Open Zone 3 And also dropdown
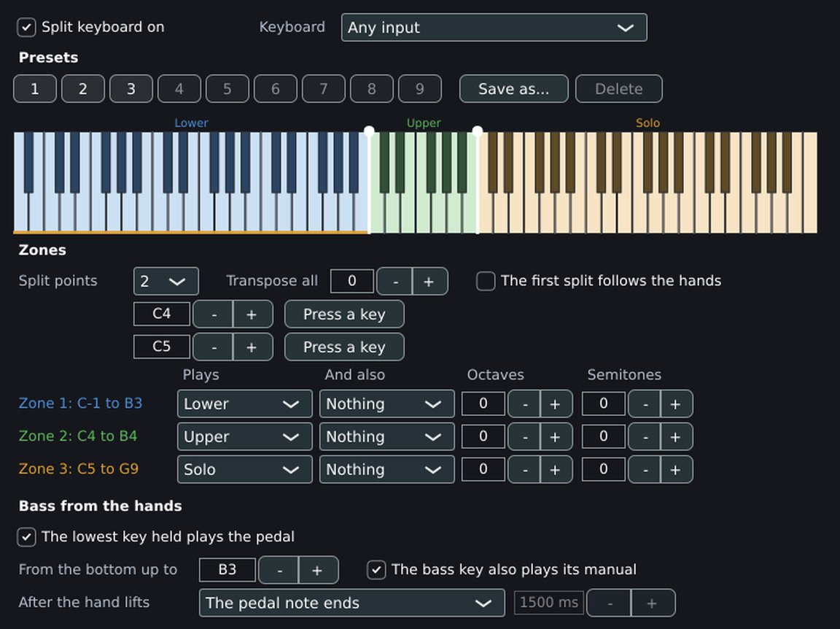840x629 pixels. [x=386, y=470]
